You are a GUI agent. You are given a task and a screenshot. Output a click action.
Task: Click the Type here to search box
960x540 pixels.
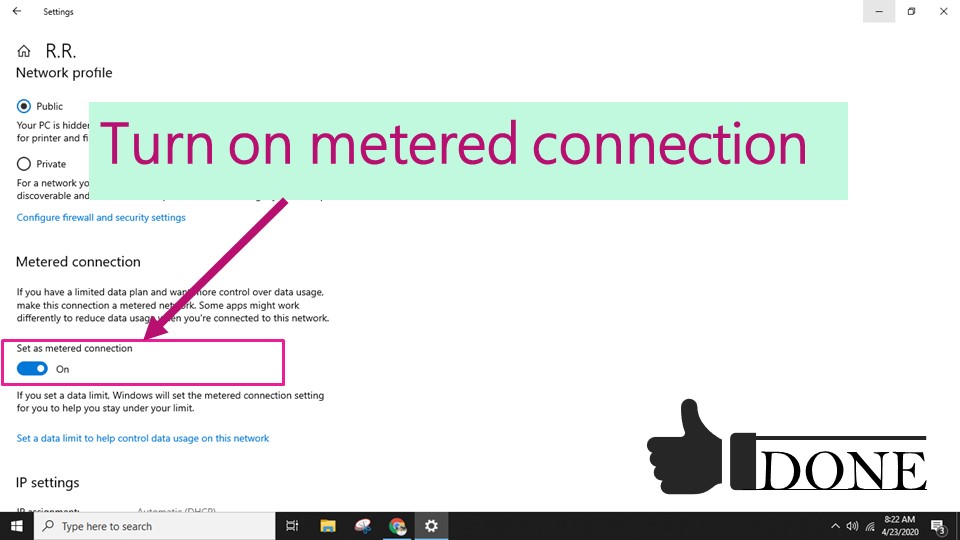[154, 526]
